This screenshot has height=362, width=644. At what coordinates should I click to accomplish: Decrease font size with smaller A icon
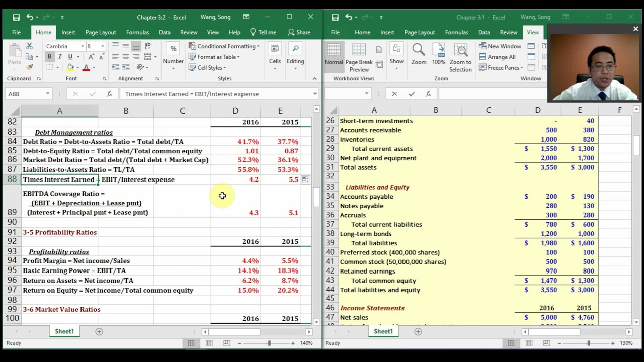coord(101,57)
